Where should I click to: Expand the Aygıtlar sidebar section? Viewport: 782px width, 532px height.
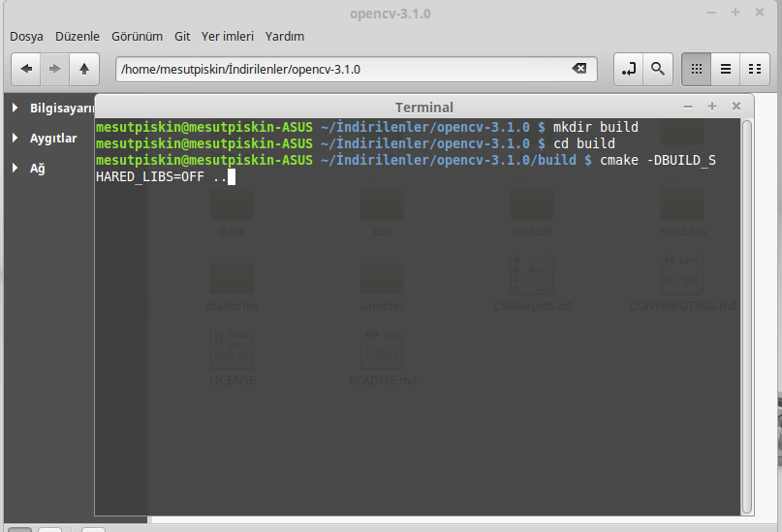click(x=16, y=138)
